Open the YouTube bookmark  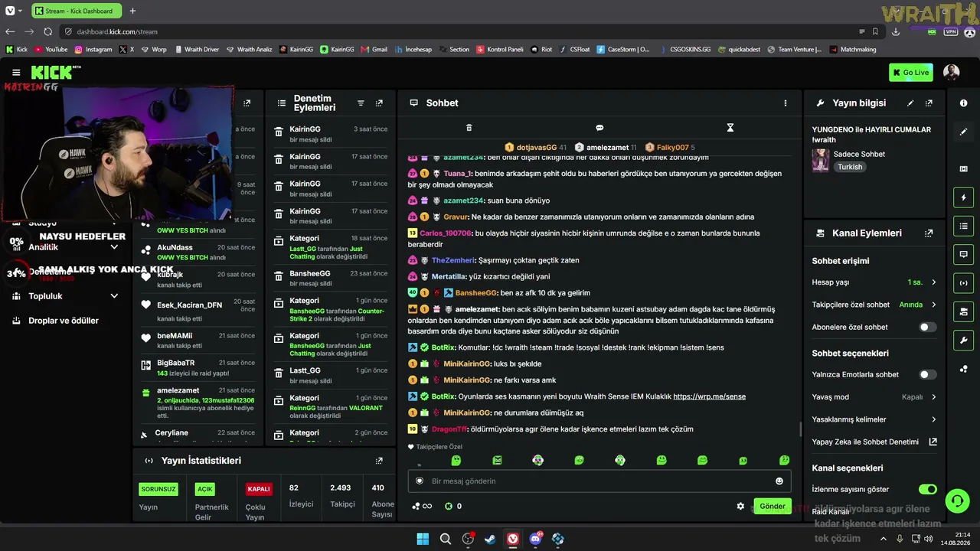coord(51,50)
